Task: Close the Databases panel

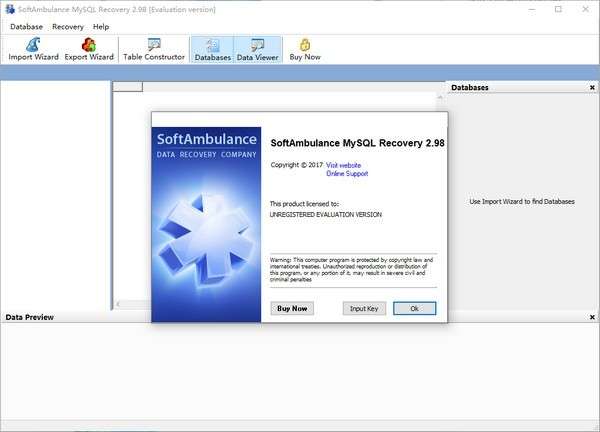Action: [x=592, y=88]
